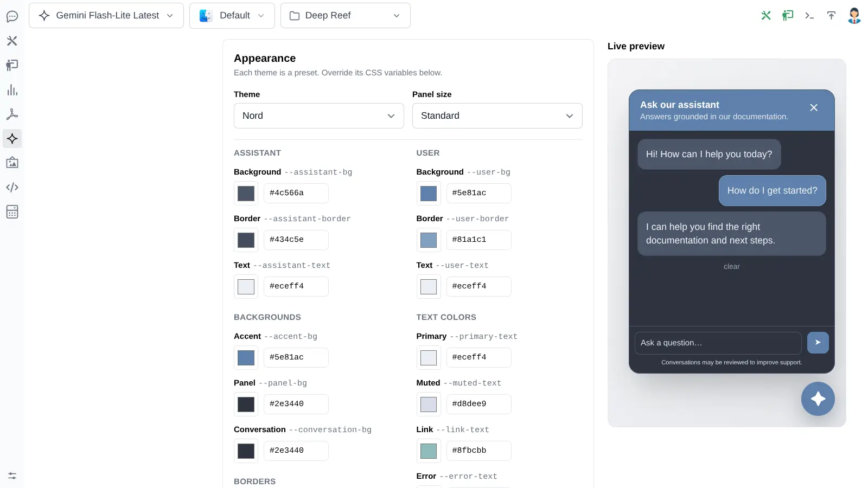Open the chat icon in the left sidebar
This screenshot has height=488, width=868.
(x=12, y=16)
